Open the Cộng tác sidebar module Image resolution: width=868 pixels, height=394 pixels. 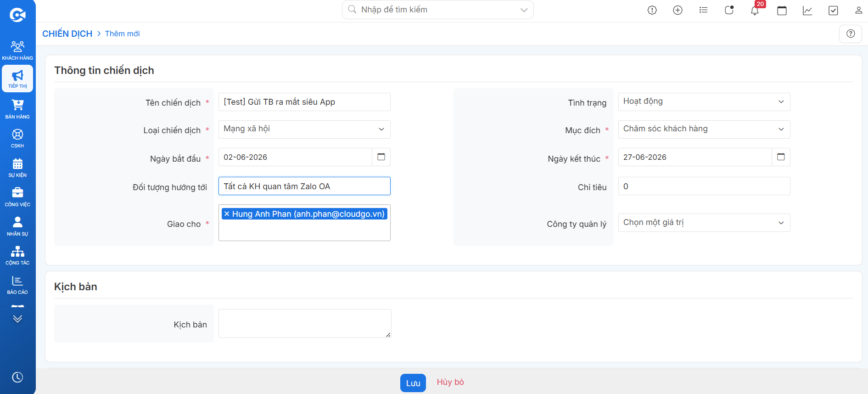tap(17, 255)
